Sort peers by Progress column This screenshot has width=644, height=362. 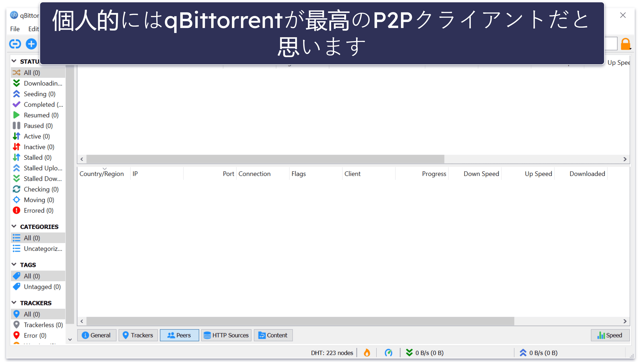(422, 174)
